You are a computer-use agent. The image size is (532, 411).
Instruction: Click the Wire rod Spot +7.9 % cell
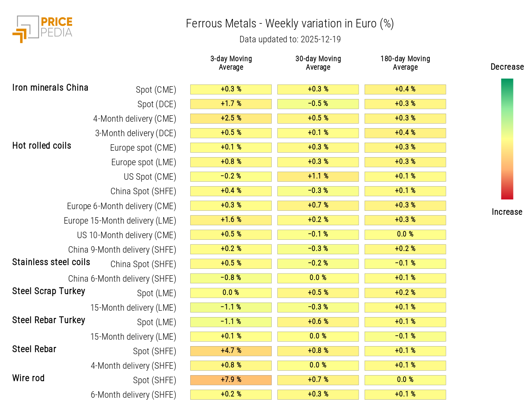click(231, 380)
